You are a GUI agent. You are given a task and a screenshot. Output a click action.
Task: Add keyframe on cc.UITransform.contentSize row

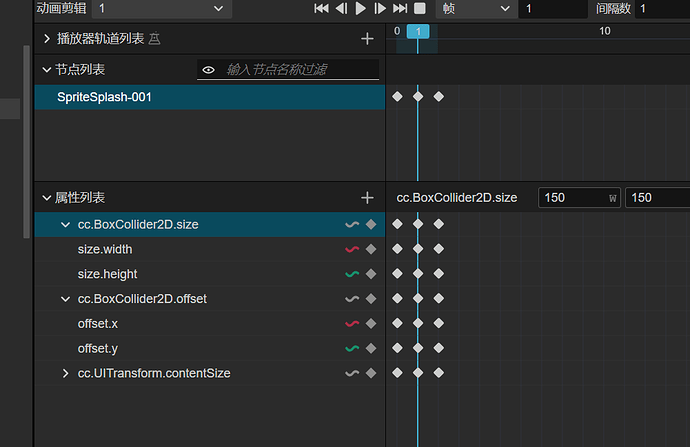(371, 374)
